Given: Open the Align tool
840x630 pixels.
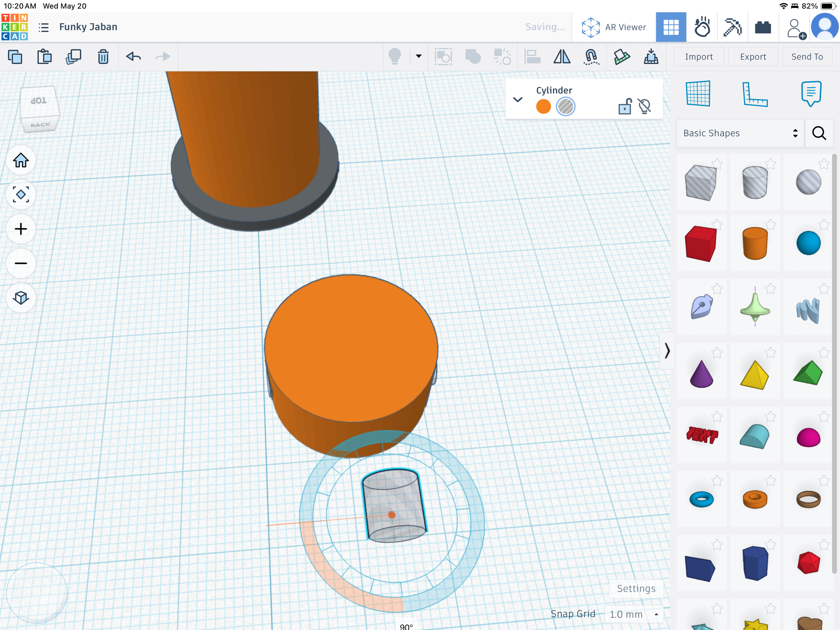Looking at the screenshot, I should (532, 57).
